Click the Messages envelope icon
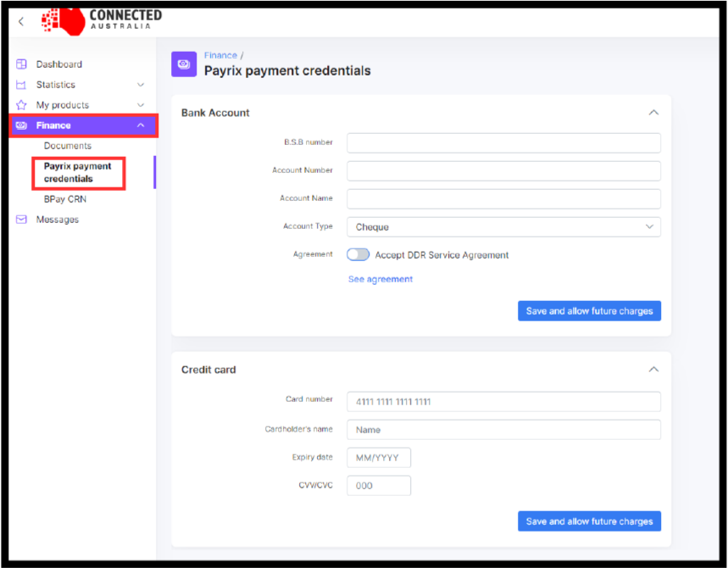 (x=21, y=220)
